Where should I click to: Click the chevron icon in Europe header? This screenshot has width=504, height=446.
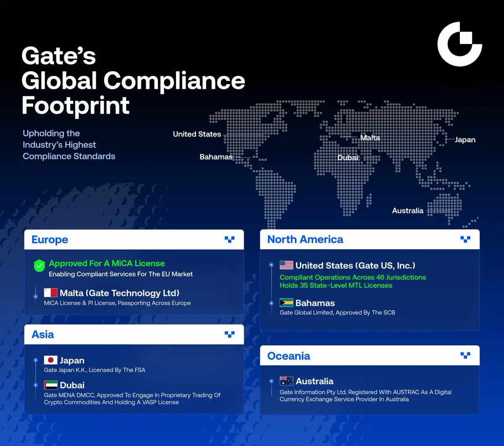coord(229,240)
